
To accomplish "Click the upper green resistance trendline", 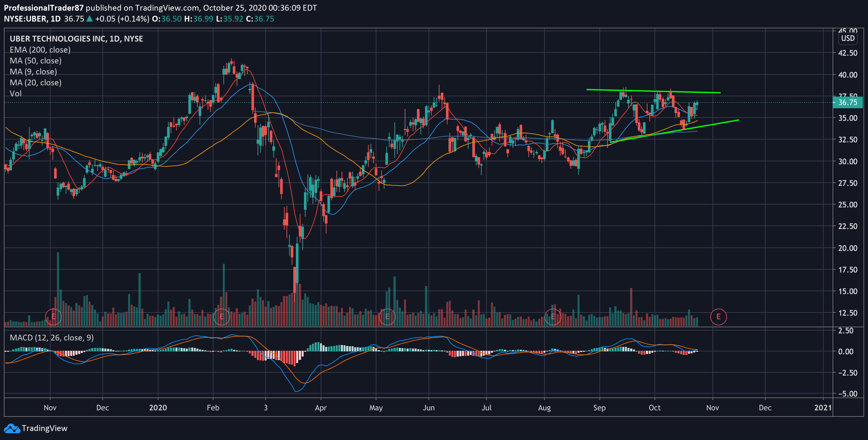I will (653, 91).
